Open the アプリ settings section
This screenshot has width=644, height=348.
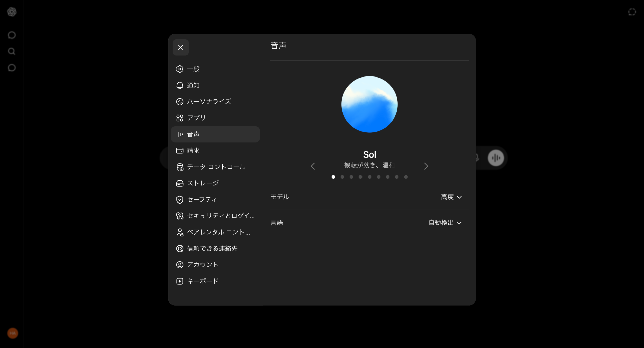tap(215, 118)
